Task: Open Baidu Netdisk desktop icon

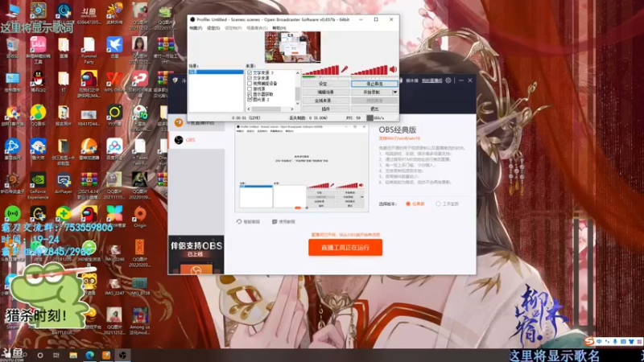Action: 114,149
